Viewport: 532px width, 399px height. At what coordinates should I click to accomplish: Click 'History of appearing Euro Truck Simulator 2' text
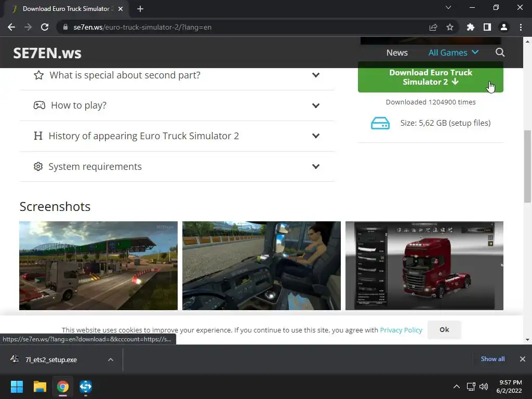pyautogui.click(x=144, y=136)
